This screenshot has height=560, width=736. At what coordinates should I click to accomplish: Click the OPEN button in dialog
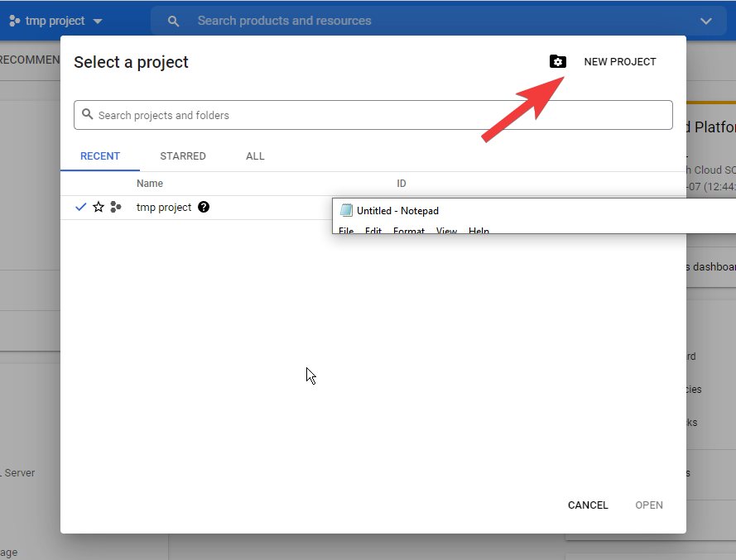tap(648, 505)
